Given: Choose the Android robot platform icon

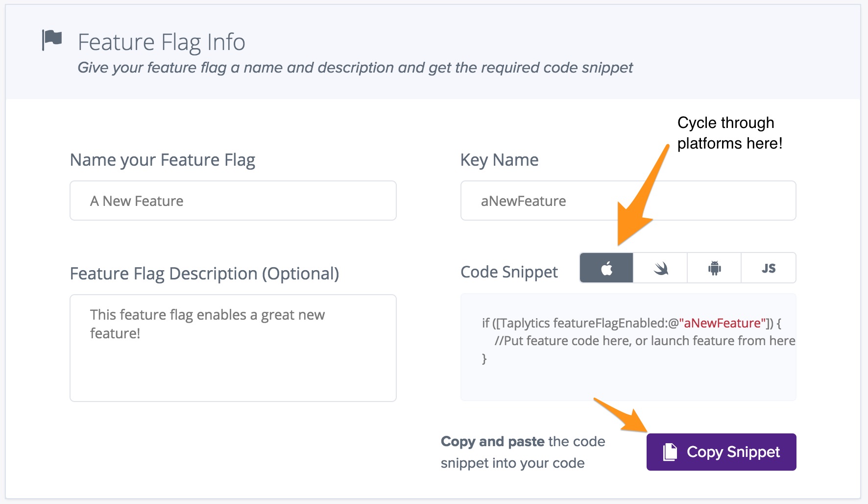Looking at the screenshot, I should [714, 268].
